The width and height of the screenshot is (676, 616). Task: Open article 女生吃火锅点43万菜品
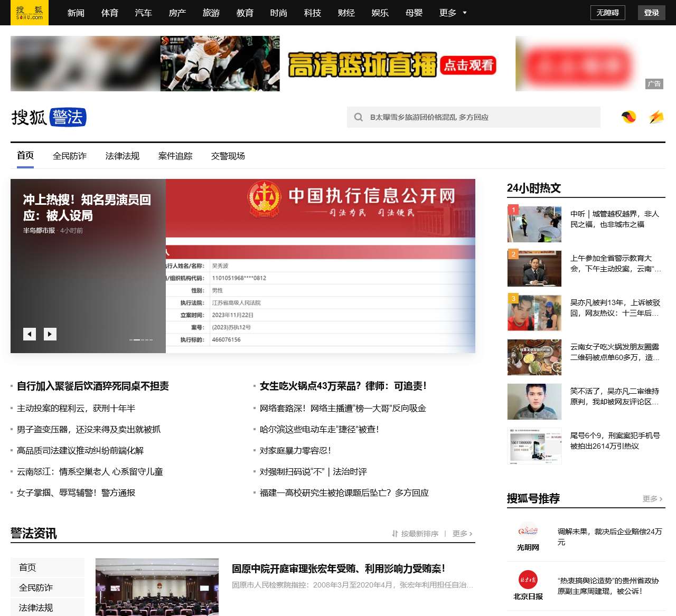coord(343,386)
